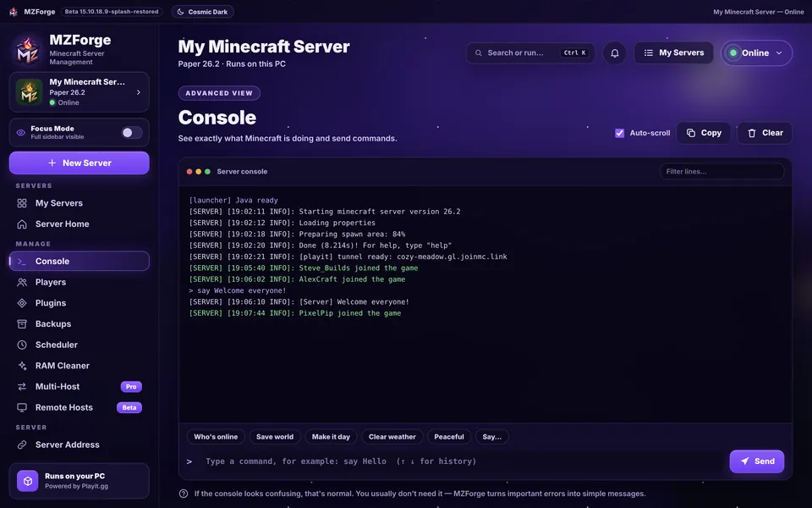This screenshot has height=508, width=812.
Task: Click the Runs on your PC card
Action: tap(80, 481)
